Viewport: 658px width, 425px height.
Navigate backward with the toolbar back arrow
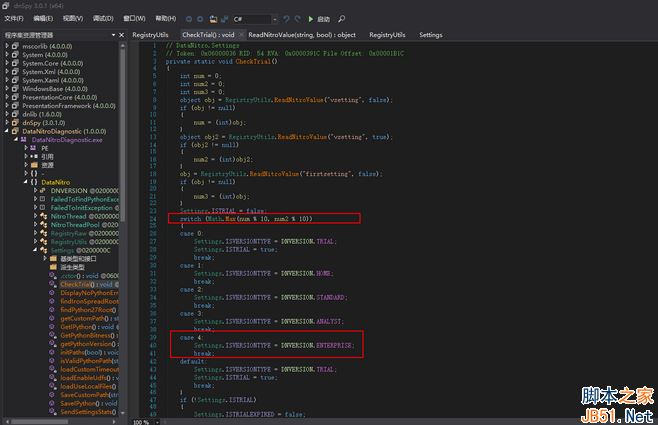point(189,19)
